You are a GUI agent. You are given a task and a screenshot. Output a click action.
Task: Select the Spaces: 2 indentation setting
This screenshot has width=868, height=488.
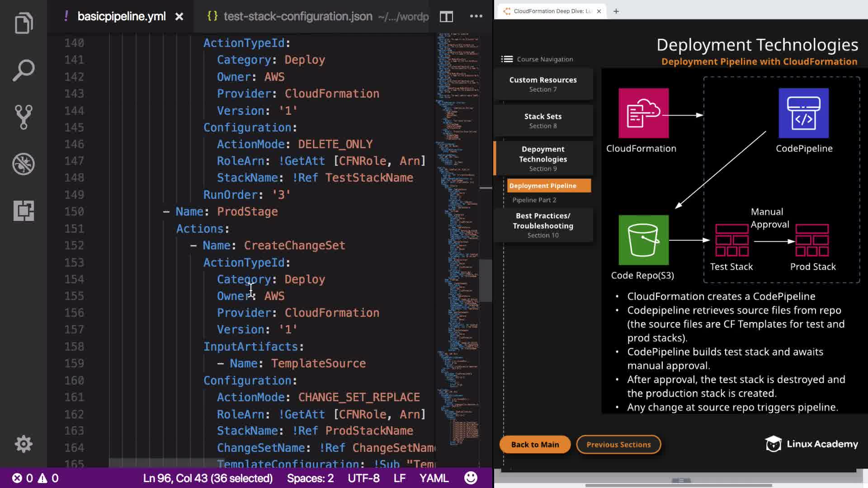click(x=310, y=478)
